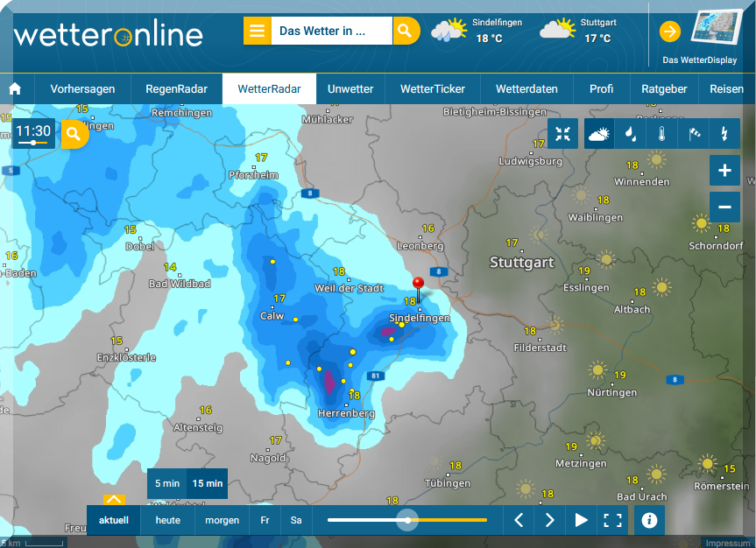Select the 5 min interval option
The width and height of the screenshot is (756, 548).
[167, 483]
